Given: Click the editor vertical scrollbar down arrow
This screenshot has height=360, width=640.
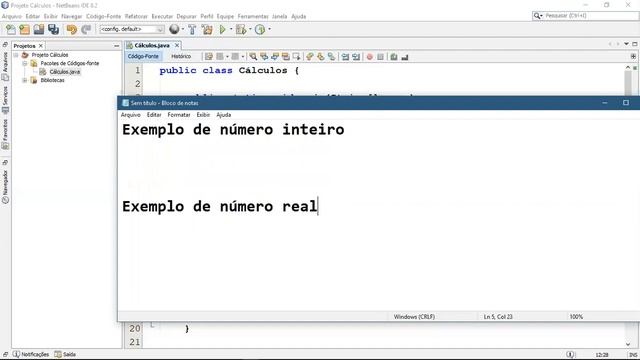Looking at the screenshot, I should coord(628,344).
